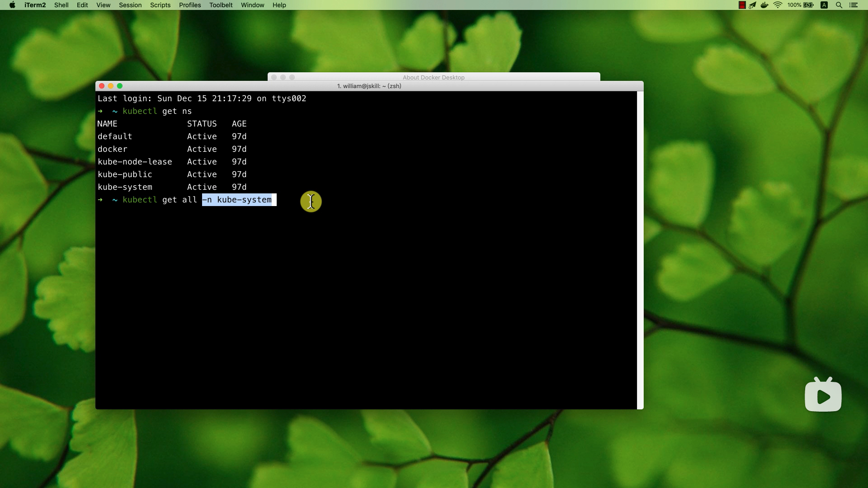868x488 pixels.
Task: Click the red film-strip recorder menu bar icon
Action: (742, 5)
